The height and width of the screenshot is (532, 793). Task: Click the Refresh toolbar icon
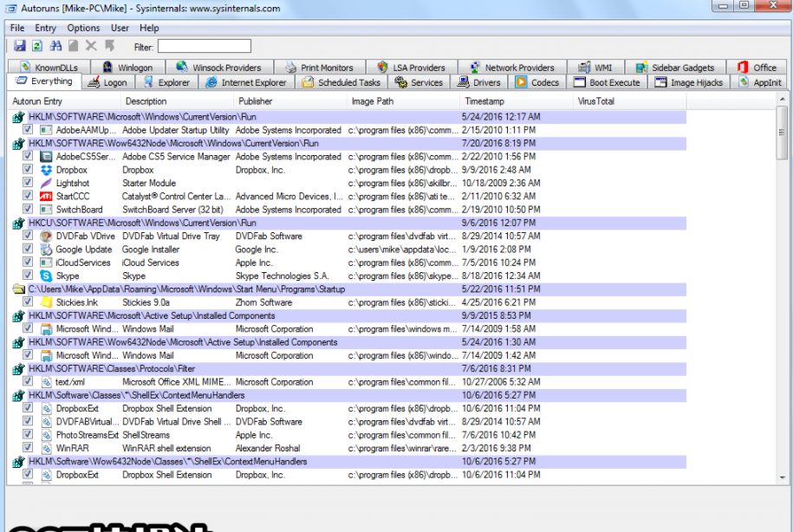point(37,46)
